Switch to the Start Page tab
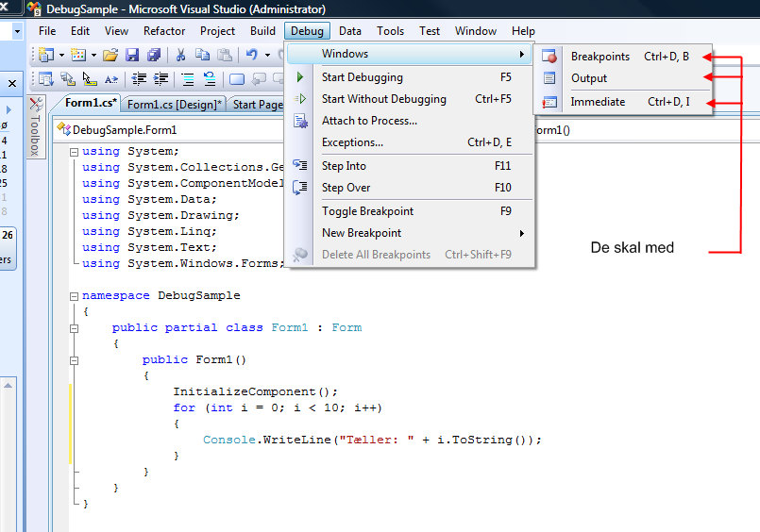Screen dimensions: 760x532 (x=257, y=104)
